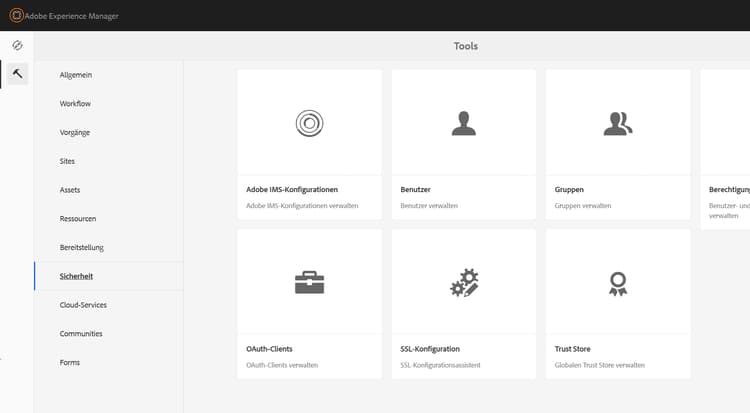Go to Bereitstellung section

[x=81, y=247]
